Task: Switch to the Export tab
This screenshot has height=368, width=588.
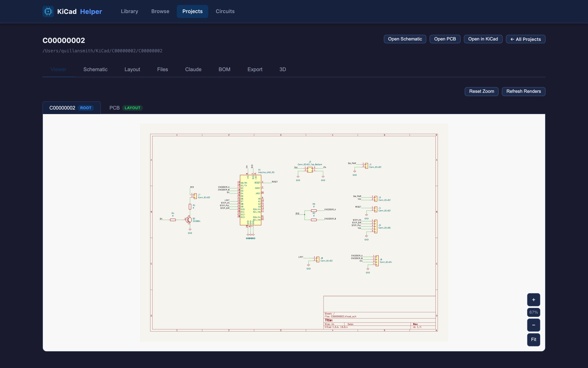Action: [x=255, y=69]
